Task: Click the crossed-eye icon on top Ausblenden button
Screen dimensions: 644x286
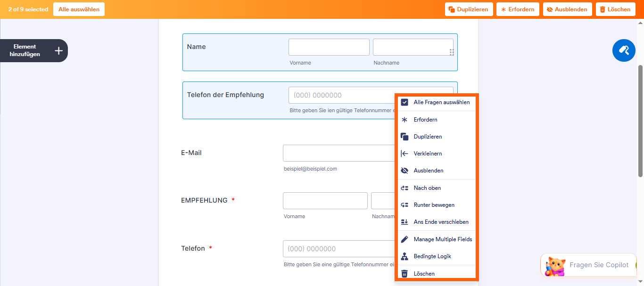Action: tap(550, 9)
